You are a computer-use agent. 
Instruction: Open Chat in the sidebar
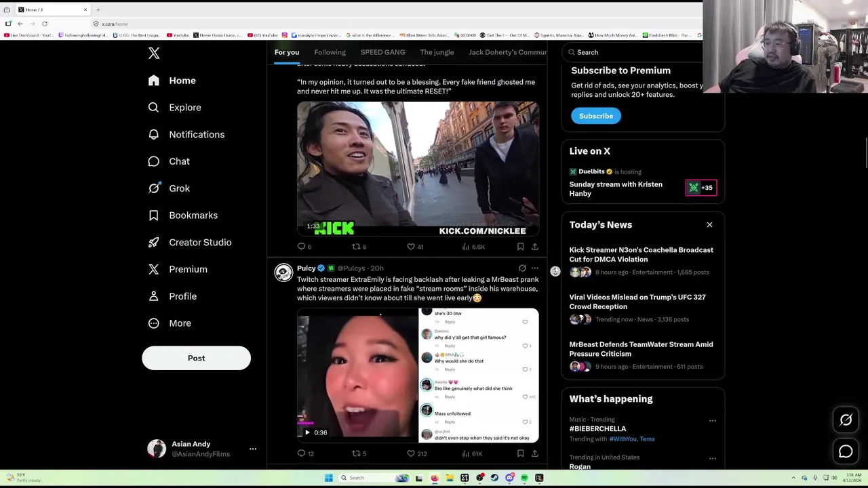point(169,161)
